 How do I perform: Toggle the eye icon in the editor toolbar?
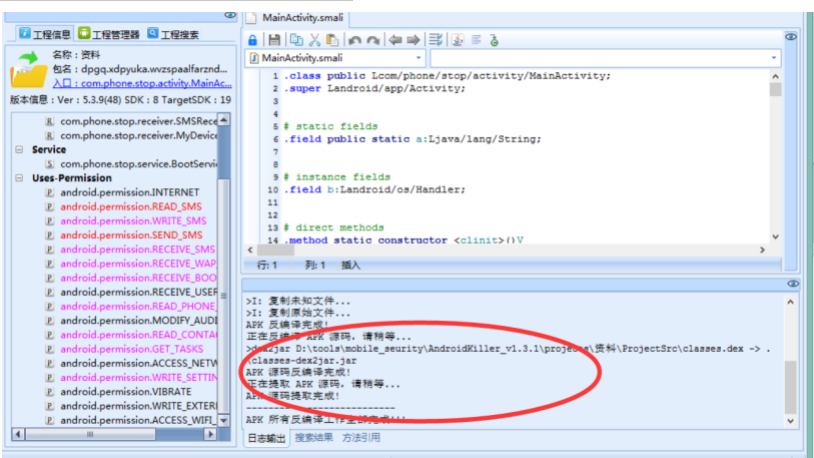(791, 37)
